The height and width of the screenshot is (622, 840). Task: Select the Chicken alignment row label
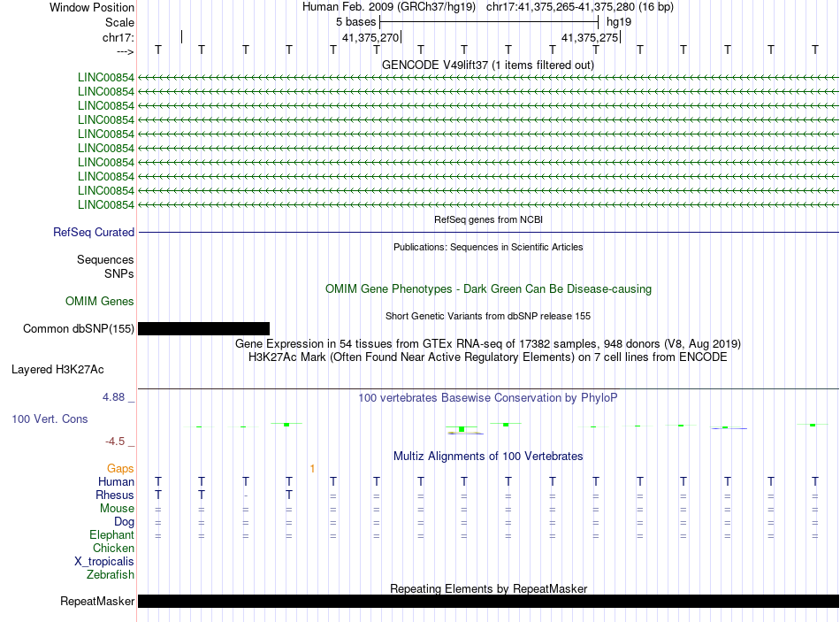point(113,548)
